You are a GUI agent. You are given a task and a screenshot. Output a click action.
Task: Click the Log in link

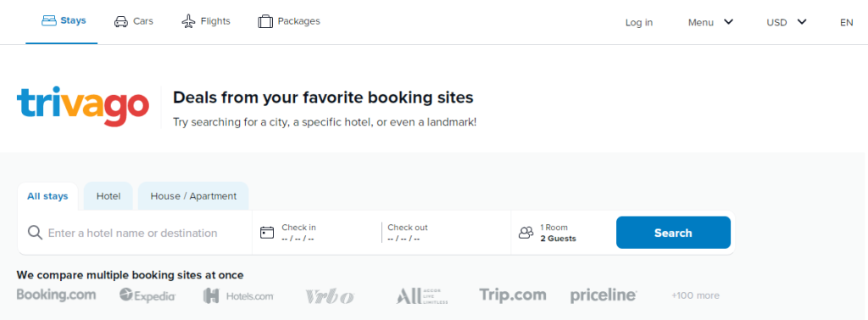(x=639, y=22)
